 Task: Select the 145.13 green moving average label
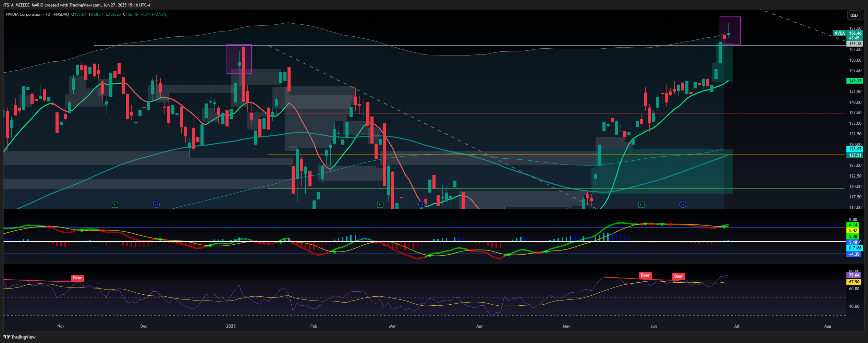[855, 81]
